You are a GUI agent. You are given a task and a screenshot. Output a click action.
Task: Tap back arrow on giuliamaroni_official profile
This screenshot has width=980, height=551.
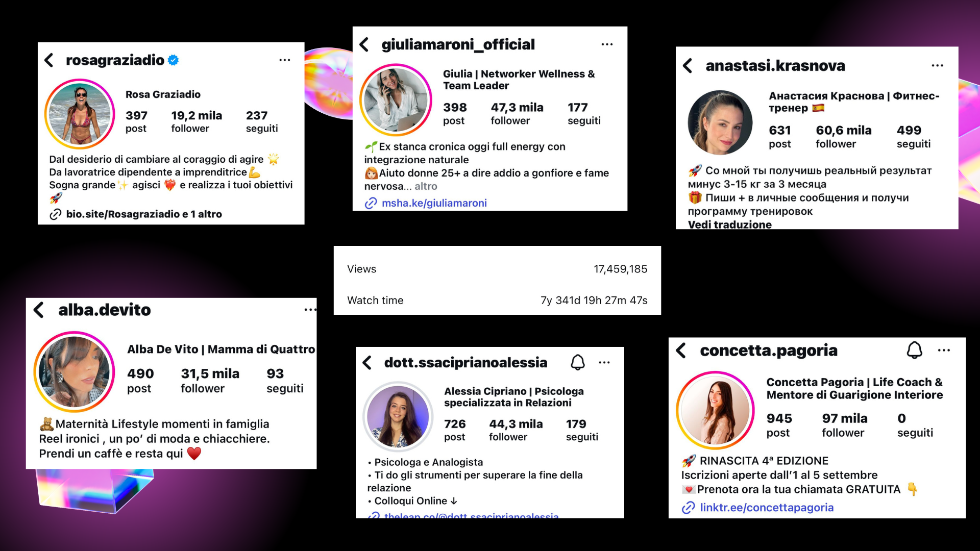[364, 44]
